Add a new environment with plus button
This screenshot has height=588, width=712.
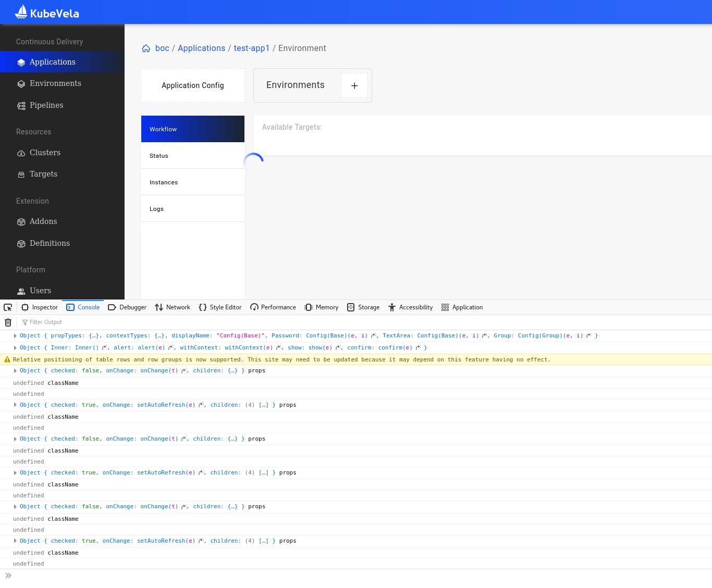354,85
